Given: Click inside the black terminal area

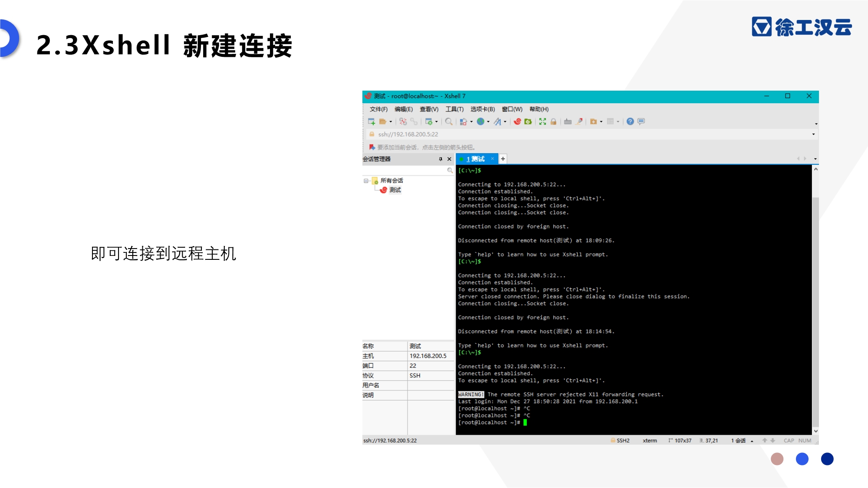Looking at the screenshot, I should 634,299.
